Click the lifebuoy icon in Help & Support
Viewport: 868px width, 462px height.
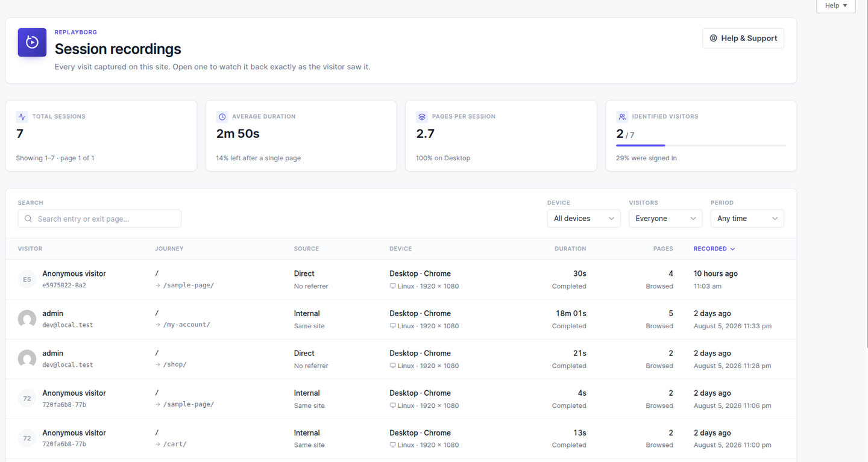click(x=714, y=38)
